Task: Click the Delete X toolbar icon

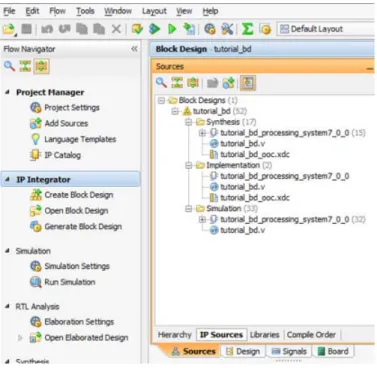Action: (x=116, y=29)
